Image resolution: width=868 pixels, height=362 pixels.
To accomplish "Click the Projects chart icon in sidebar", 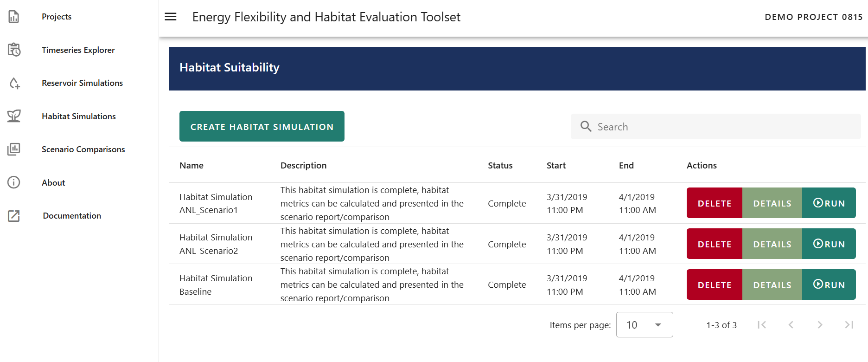I will point(14,17).
